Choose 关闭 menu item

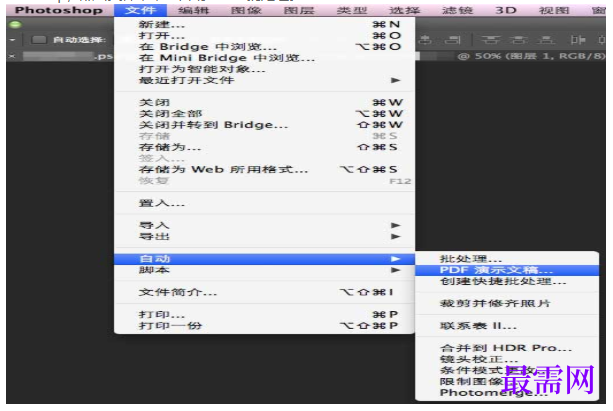click(264, 102)
